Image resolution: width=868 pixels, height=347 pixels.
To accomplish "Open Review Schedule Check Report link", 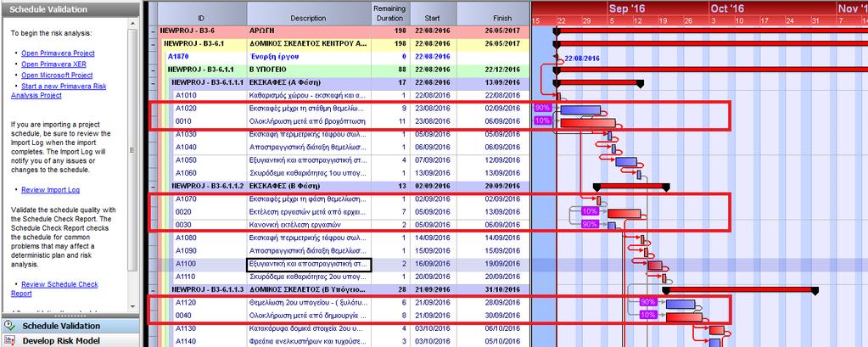I will click(54, 289).
